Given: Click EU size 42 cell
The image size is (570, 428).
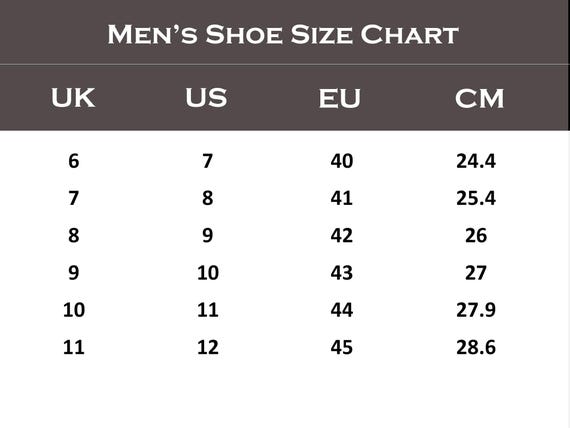Looking at the screenshot, I should (x=341, y=235).
